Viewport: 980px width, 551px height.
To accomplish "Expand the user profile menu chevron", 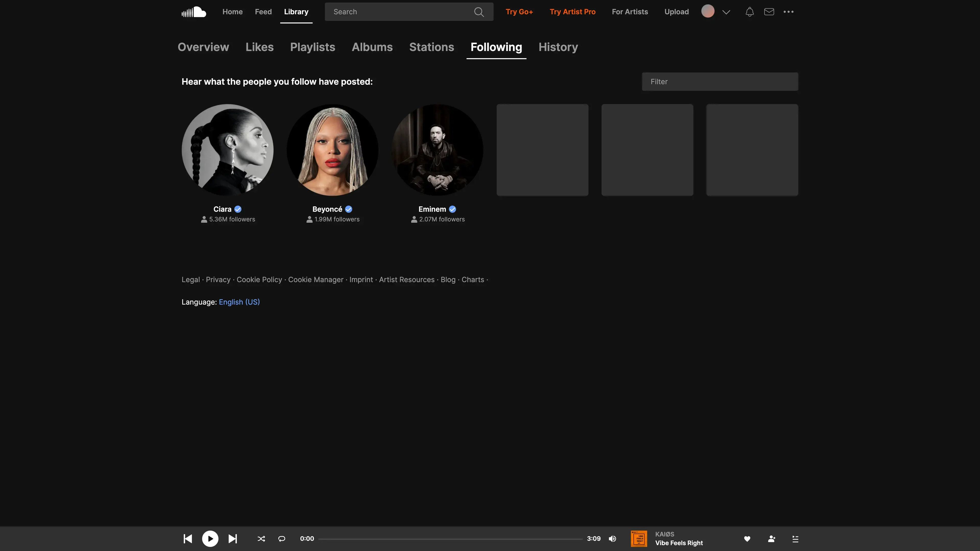I will point(726,12).
